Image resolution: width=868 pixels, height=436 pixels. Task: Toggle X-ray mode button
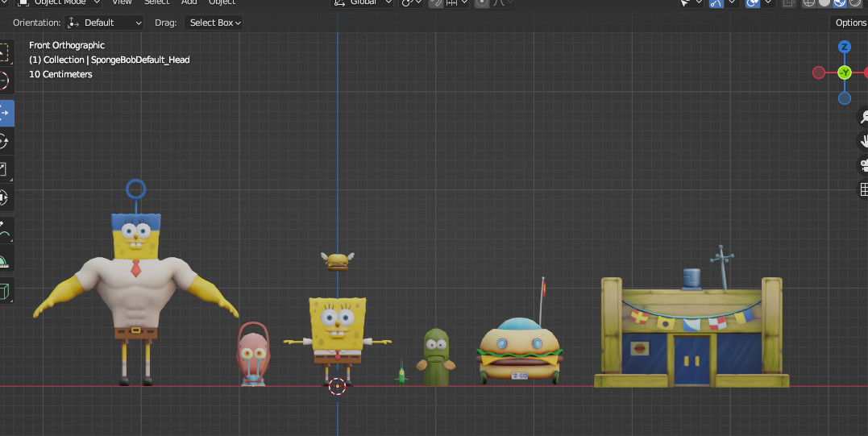coord(788,2)
